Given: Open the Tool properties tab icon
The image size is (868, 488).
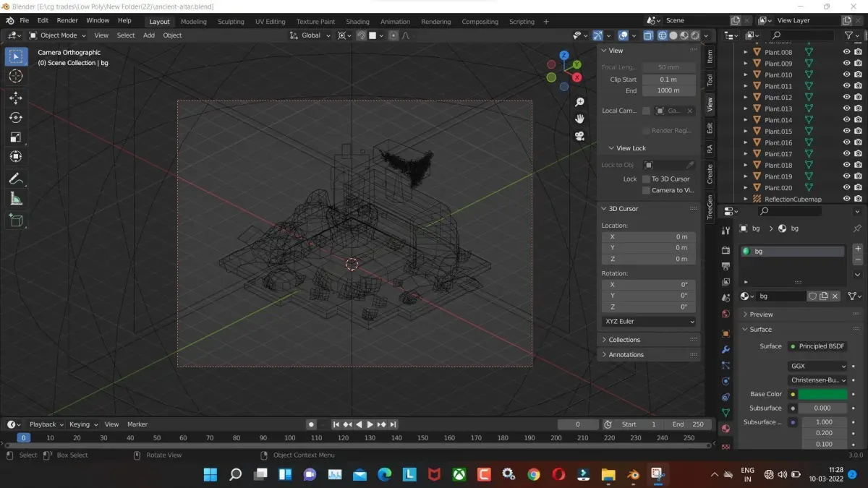Looking at the screenshot, I should [x=726, y=231].
